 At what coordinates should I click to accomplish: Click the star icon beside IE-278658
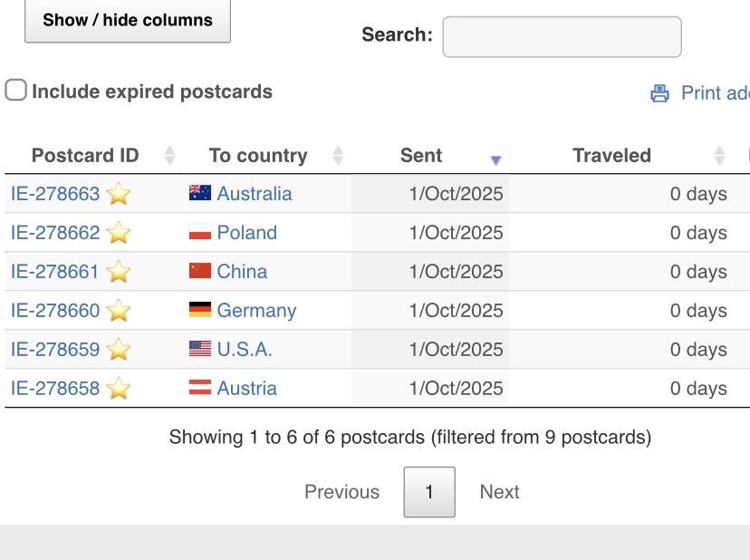point(119,389)
